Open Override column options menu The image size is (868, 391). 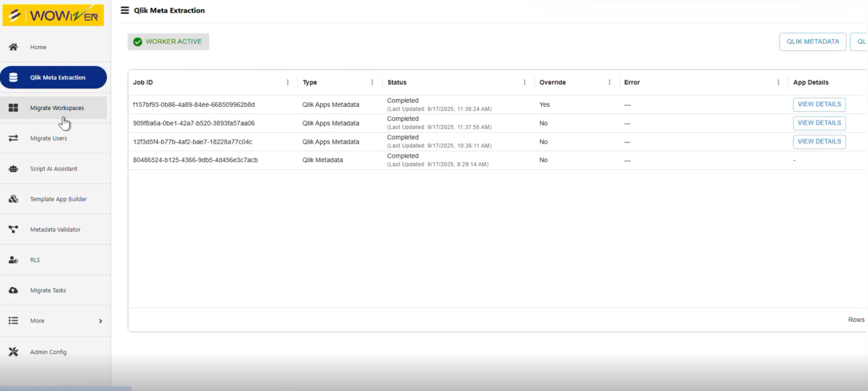[609, 82]
